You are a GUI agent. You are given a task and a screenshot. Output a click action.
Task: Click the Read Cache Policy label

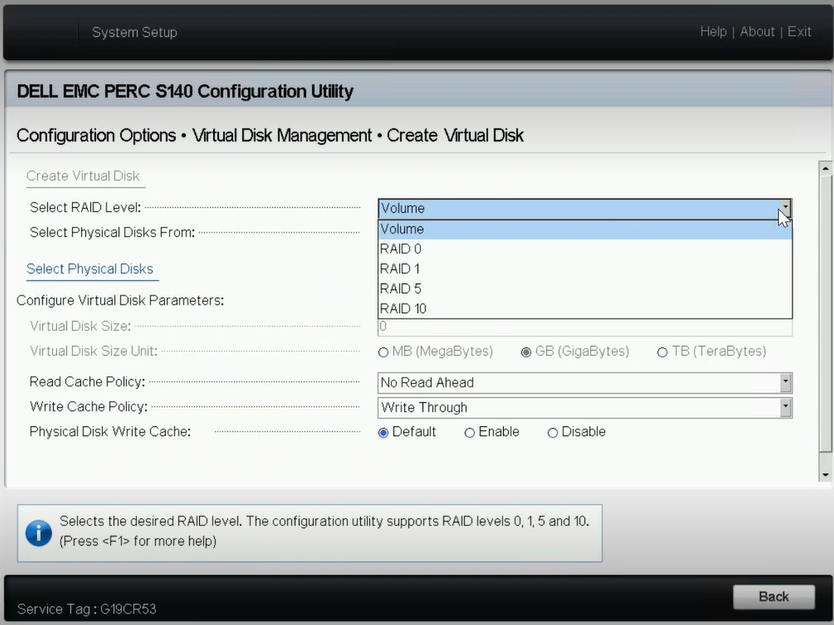click(x=87, y=382)
